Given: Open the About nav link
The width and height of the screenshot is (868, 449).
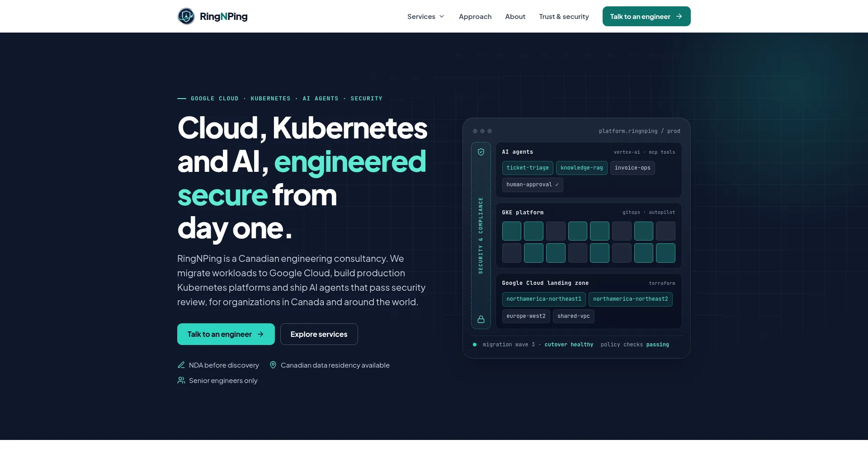Looking at the screenshot, I should pos(515,16).
